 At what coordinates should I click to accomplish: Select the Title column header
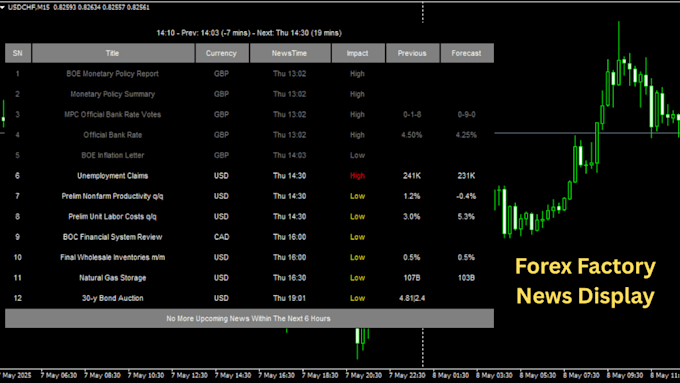pos(113,53)
